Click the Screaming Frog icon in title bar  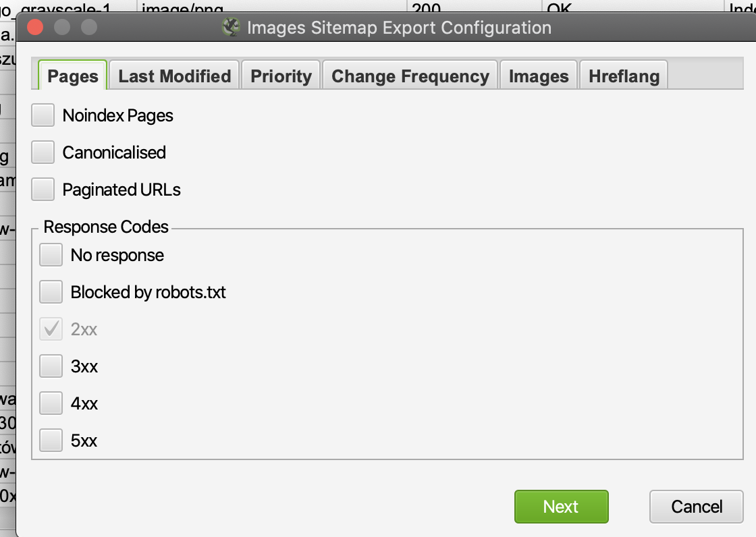click(x=232, y=28)
